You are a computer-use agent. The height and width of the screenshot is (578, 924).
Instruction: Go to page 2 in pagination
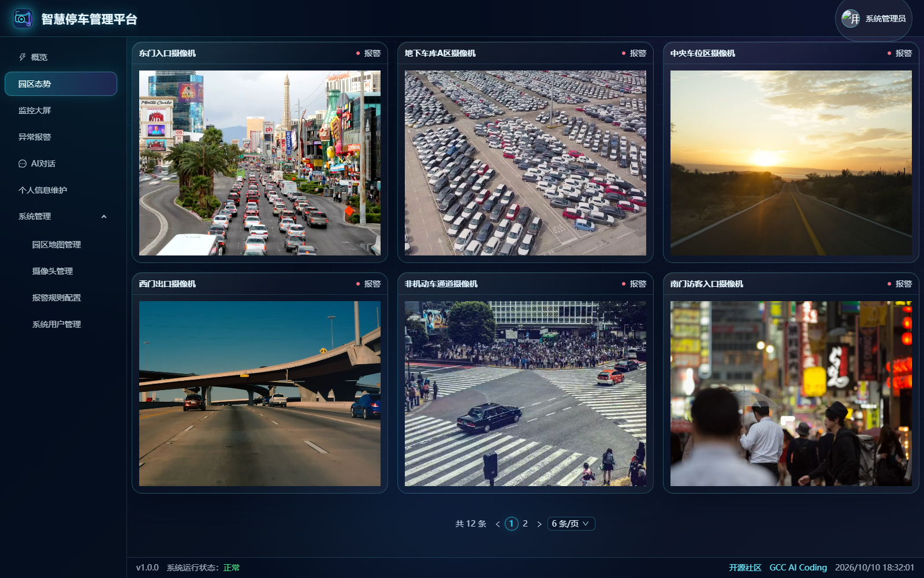526,524
